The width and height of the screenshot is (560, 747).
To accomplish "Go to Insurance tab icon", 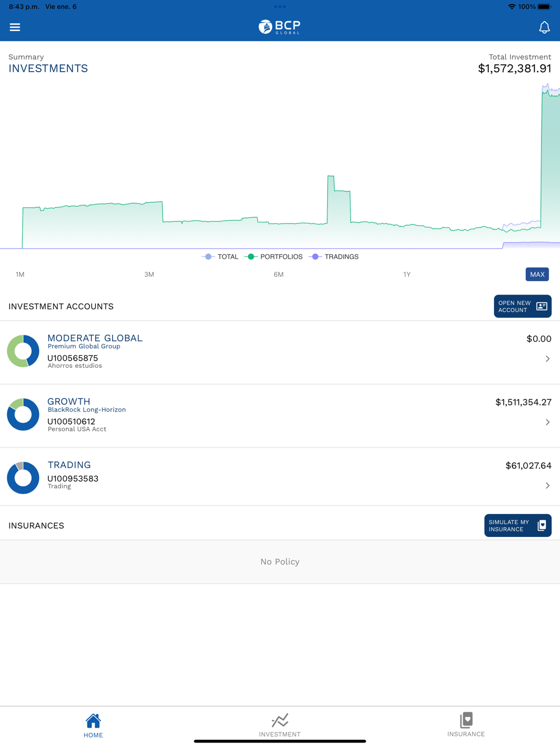I will pos(466,720).
